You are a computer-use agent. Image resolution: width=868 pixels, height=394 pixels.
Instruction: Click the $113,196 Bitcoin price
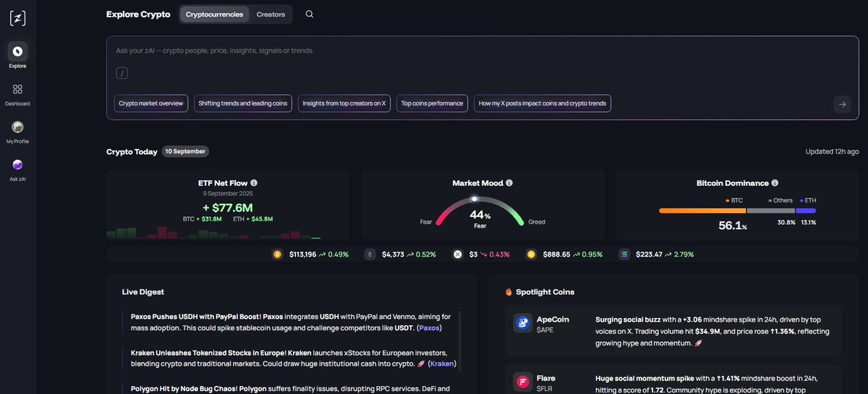pyautogui.click(x=302, y=254)
